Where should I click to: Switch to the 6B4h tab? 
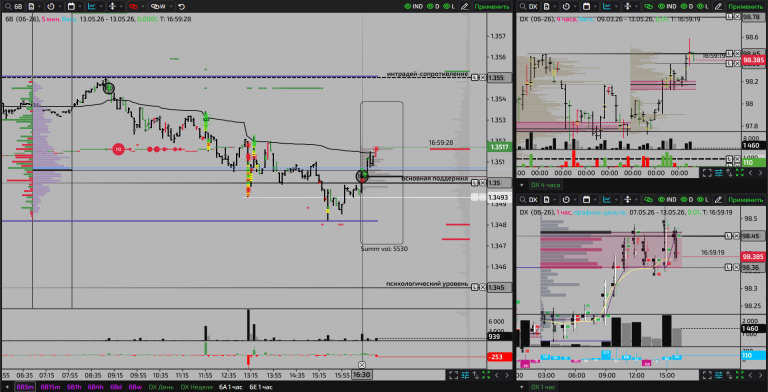[96, 387]
